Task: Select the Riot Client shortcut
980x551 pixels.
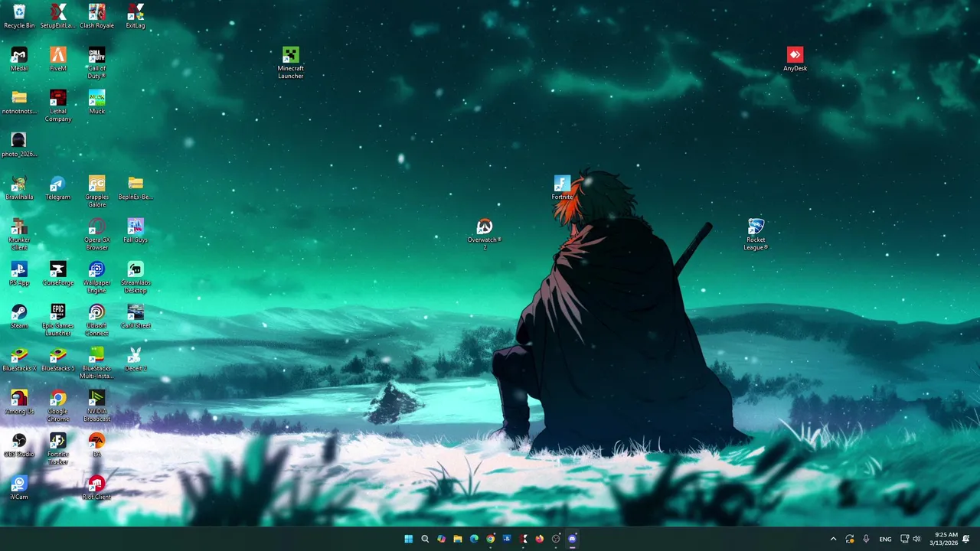Action: pos(96,487)
